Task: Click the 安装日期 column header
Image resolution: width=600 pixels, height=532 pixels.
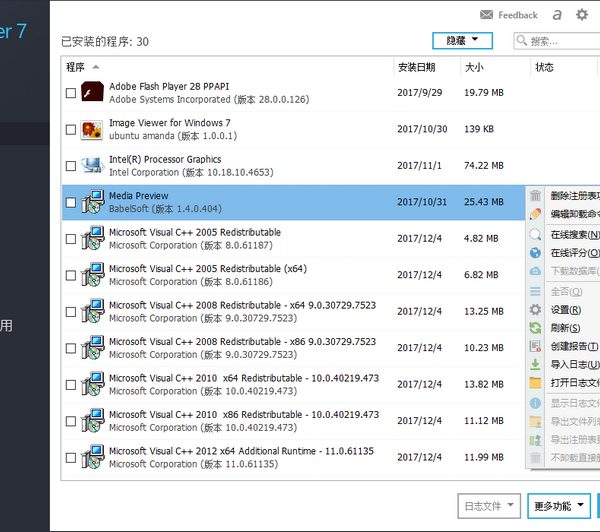Action: click(416, 67)
